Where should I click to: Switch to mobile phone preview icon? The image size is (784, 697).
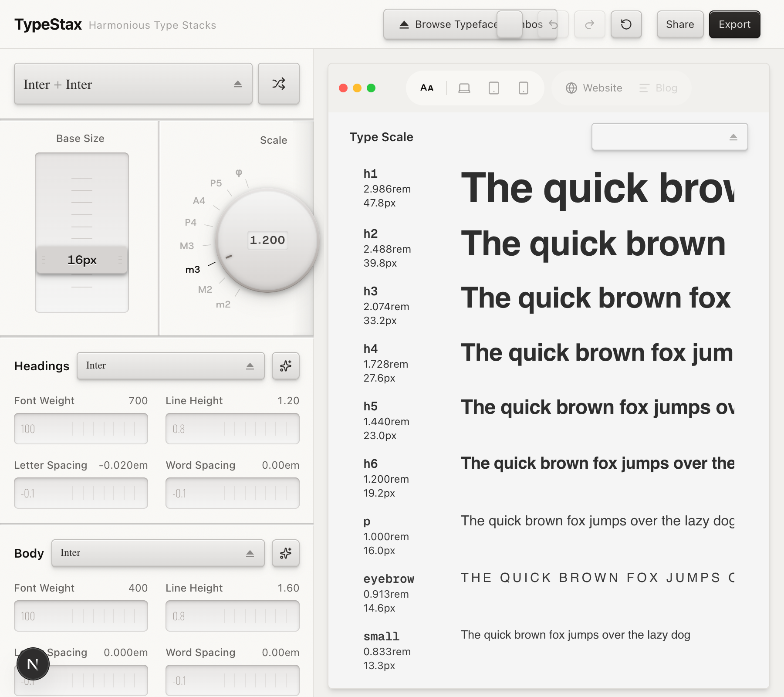(524, 88)
